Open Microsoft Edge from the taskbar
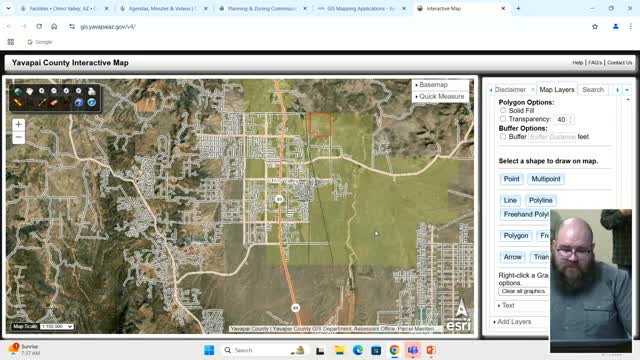The image size is (640, 360). (358, 350)
